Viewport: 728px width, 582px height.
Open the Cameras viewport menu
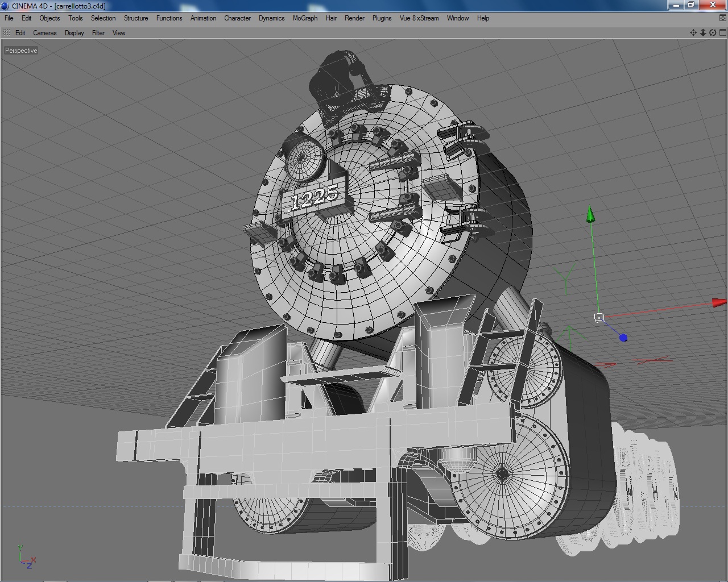(45, 33)
